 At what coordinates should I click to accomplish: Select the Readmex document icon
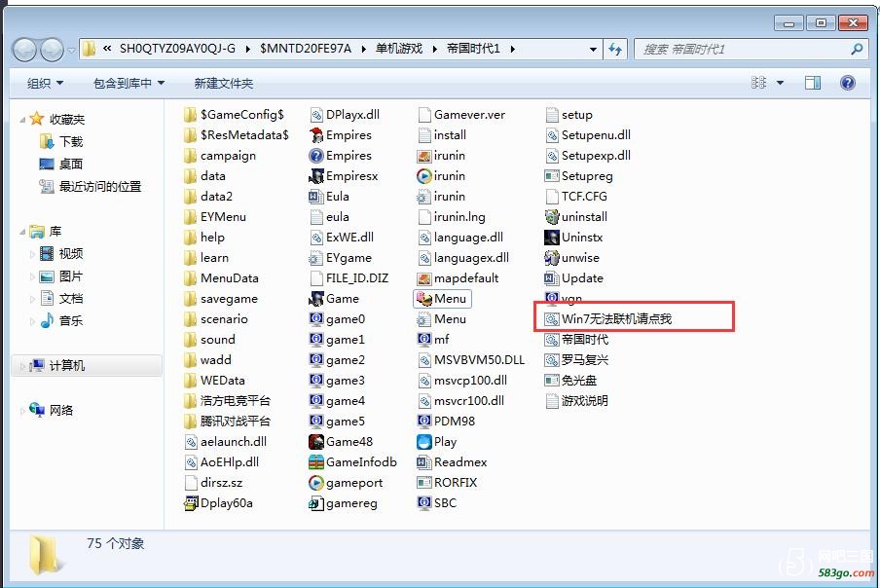pyautogui.click(x=424, y=461)
